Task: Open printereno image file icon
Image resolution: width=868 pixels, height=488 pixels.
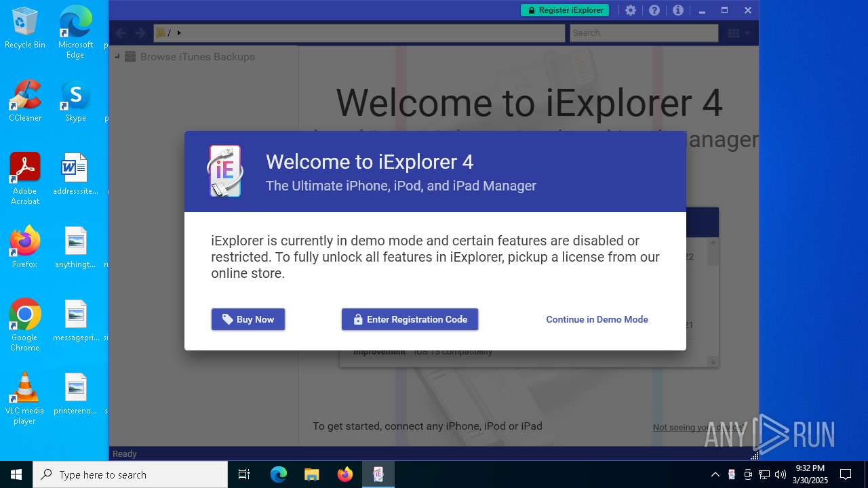Action: pyautogui.click(x=75, y=394)
